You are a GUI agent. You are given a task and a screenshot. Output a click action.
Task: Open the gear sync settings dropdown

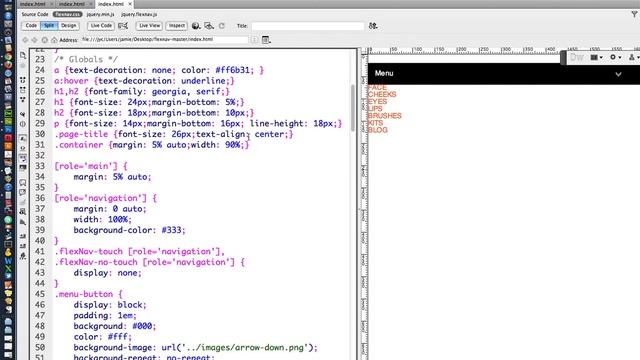tap(616, 58)
